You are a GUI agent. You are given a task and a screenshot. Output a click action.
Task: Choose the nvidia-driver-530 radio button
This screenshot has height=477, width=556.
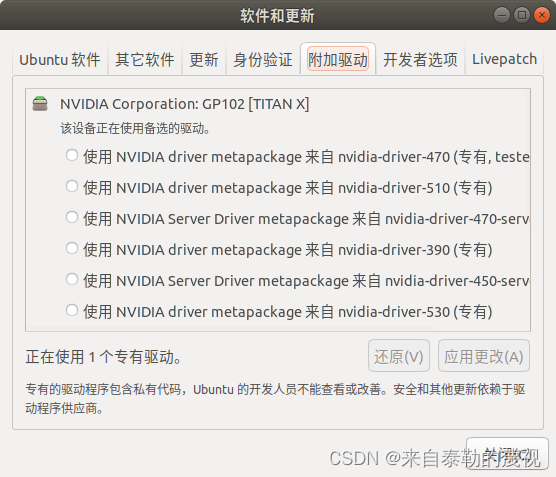click(x=72, y=310)
